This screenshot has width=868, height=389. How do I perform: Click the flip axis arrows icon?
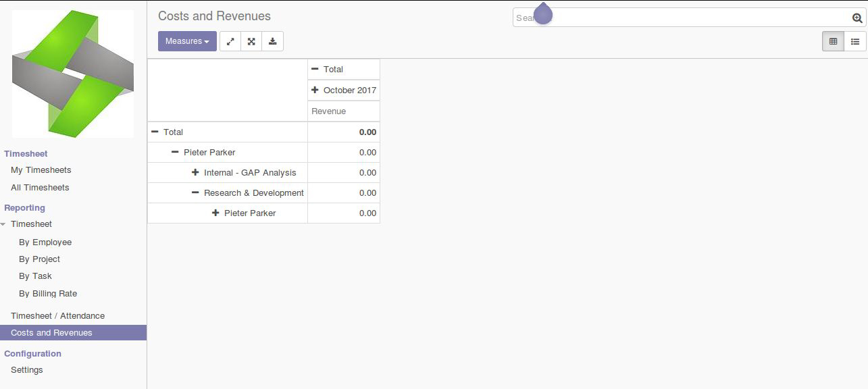pos(230,41)
